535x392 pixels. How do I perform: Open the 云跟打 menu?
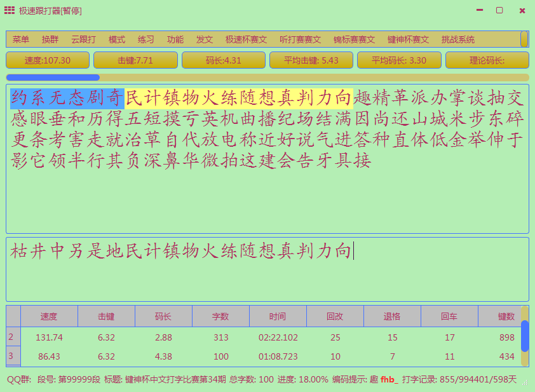click(x=83, y=39)
